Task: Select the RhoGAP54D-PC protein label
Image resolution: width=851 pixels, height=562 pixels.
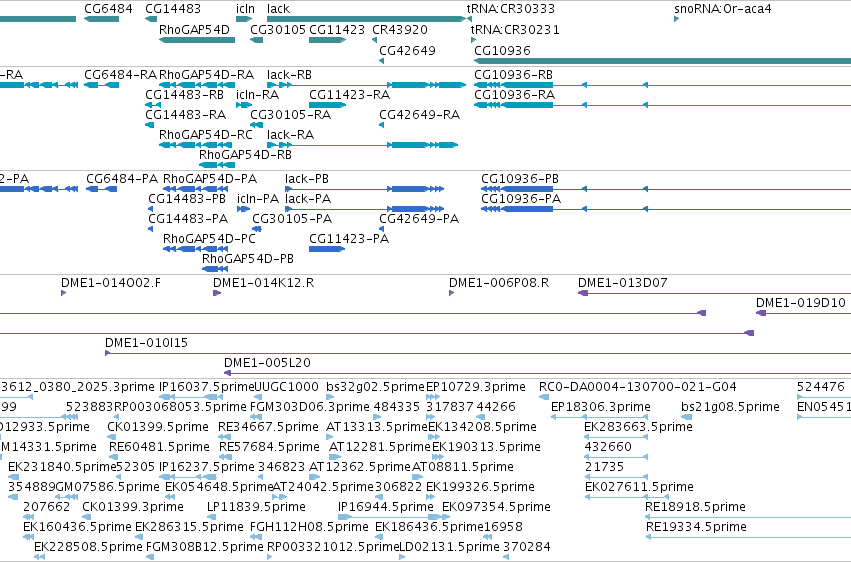Action: tap(209, 239)
